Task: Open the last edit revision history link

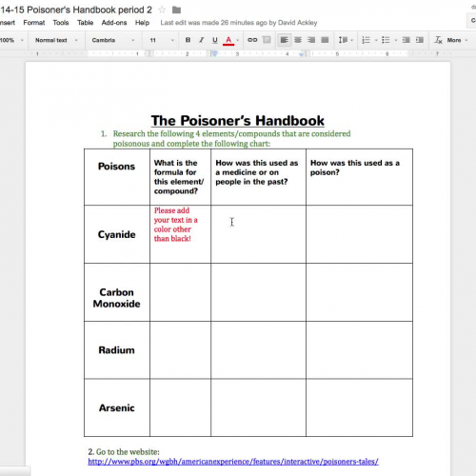Action: pos(239,23)
